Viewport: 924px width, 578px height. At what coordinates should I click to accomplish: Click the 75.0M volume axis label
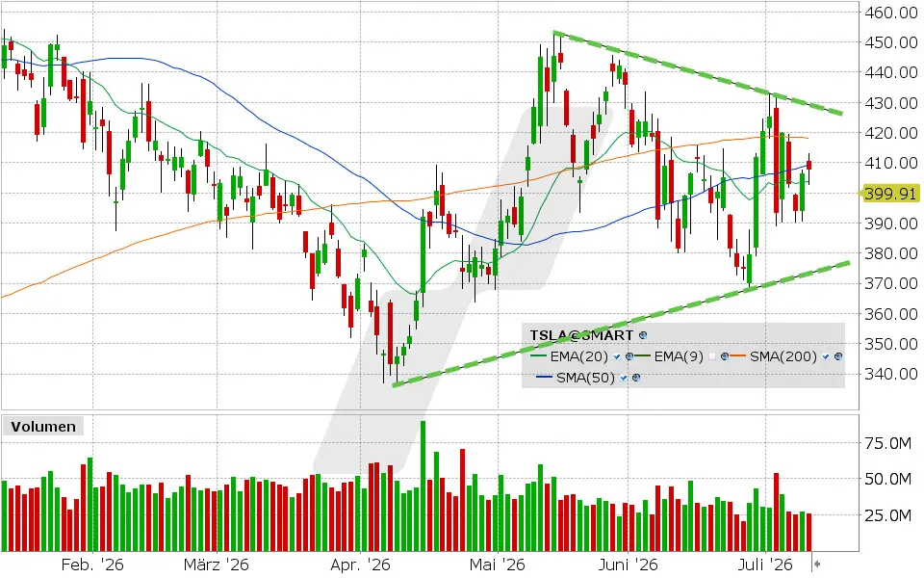coord(888,443)
